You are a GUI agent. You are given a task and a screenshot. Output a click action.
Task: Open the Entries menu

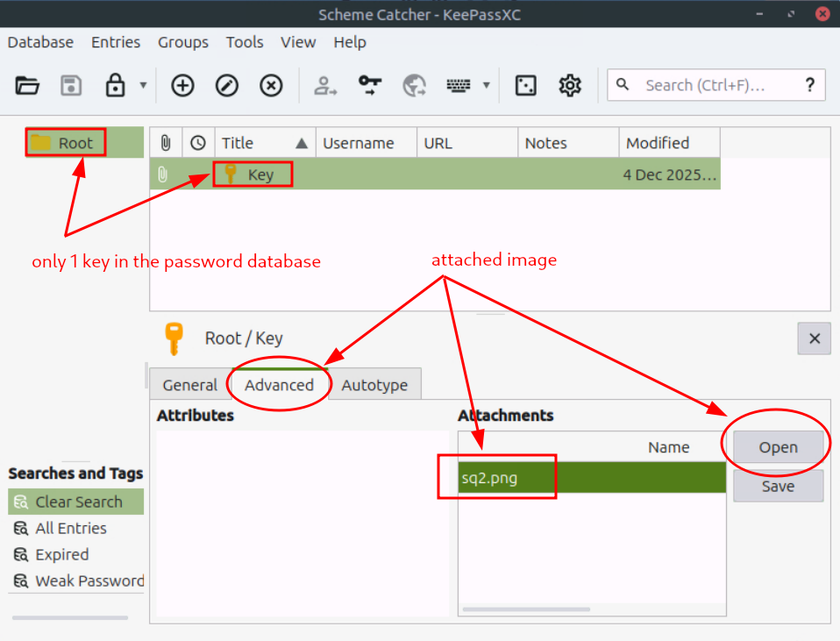point(115,42)
